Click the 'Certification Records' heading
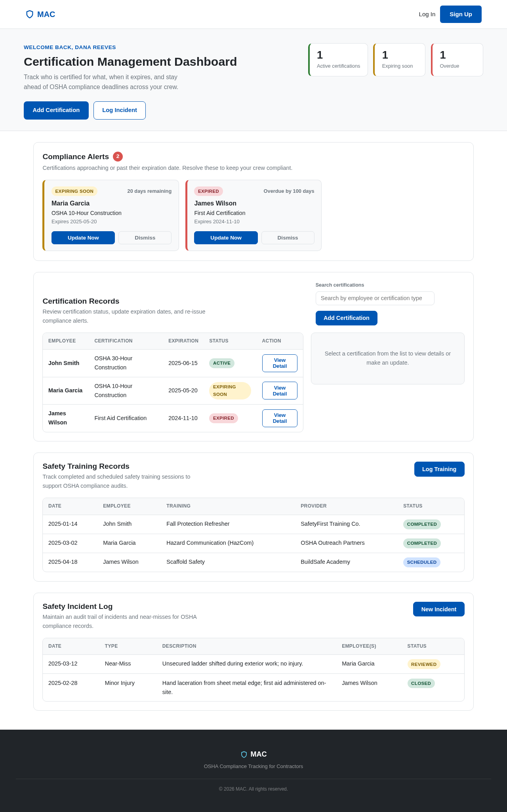The image size is (507, 812). tap(81, 301)
